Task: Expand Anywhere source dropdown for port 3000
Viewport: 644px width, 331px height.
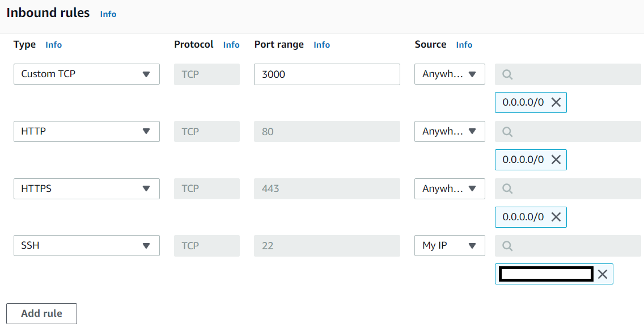Action: click(x=450, y=74)
